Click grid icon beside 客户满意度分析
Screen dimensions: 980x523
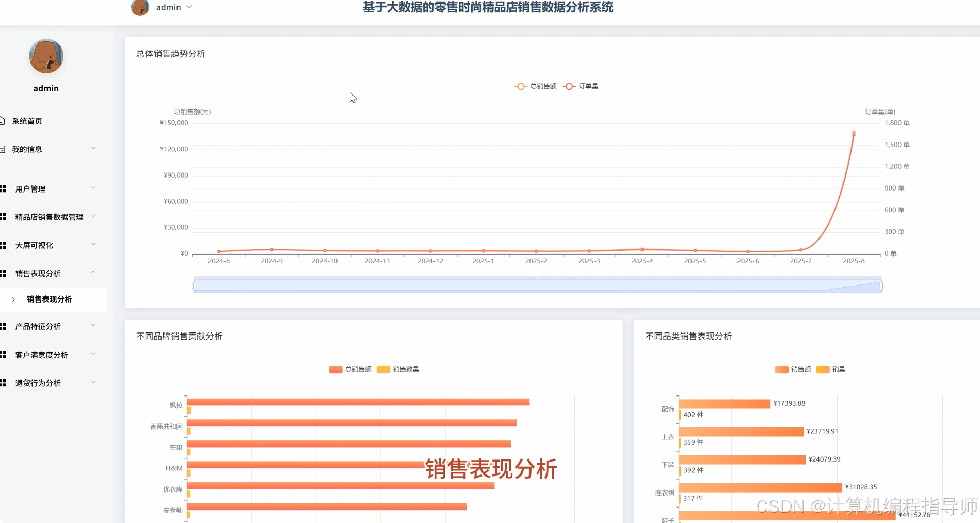[3, 355]
